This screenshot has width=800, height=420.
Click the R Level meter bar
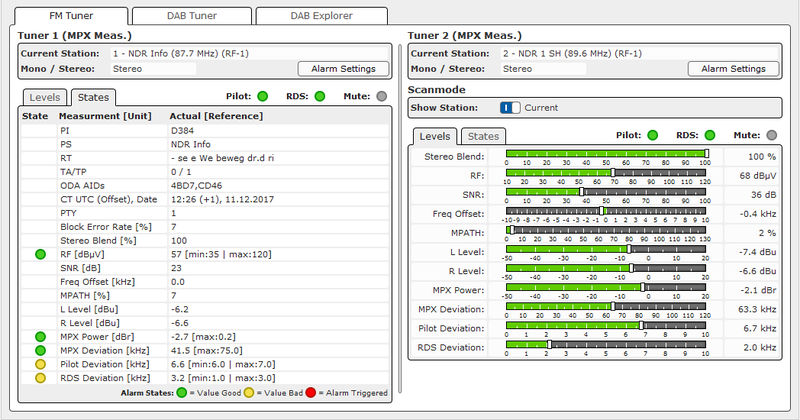point(606,268)
